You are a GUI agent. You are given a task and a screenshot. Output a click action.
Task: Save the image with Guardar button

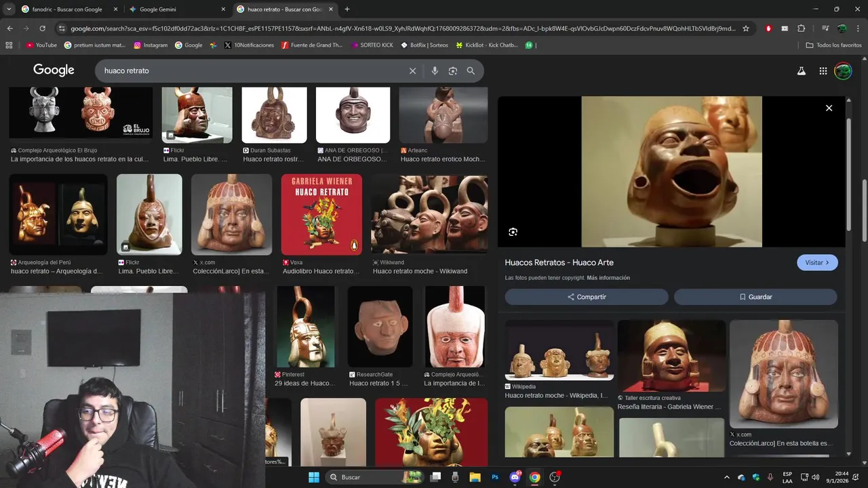[755, 297]
